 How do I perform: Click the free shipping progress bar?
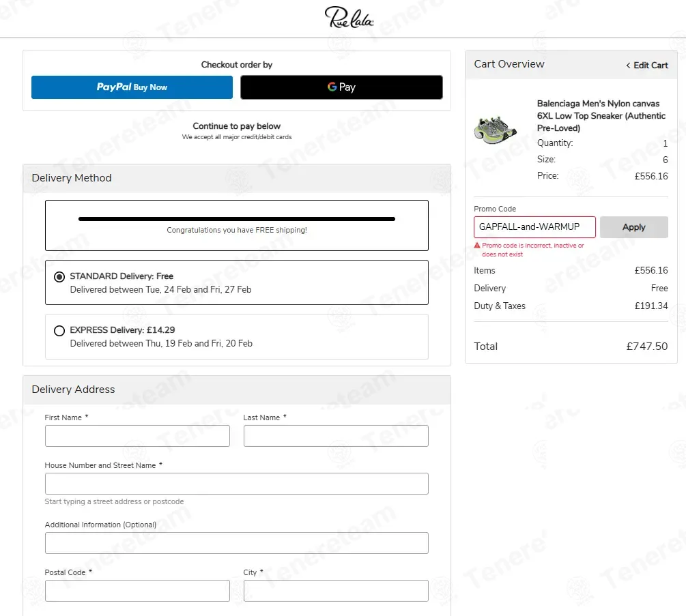tap(237, 218)
